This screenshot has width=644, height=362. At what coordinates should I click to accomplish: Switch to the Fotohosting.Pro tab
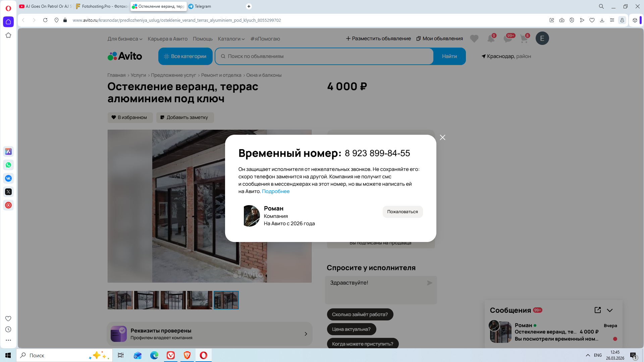[102, 6]
